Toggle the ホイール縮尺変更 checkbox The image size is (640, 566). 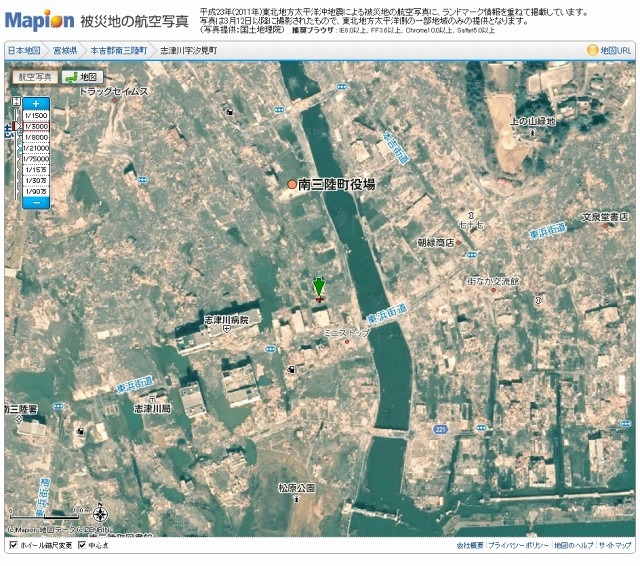click(x=13, y=545)
